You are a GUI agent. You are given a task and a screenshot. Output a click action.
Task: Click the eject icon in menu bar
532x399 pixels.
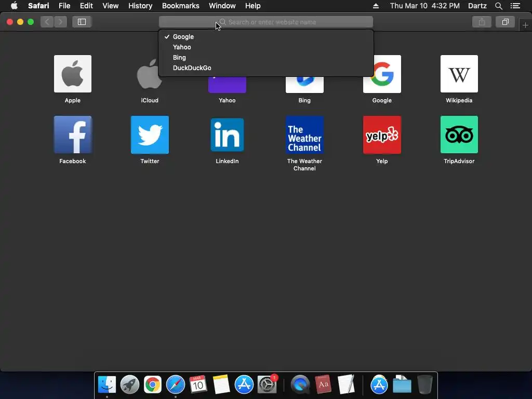click(376, 6)
